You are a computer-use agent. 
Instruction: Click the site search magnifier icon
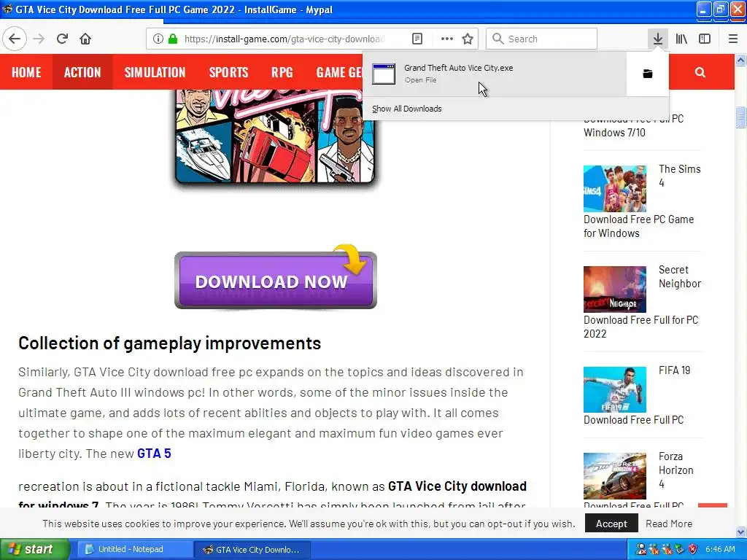700,72
